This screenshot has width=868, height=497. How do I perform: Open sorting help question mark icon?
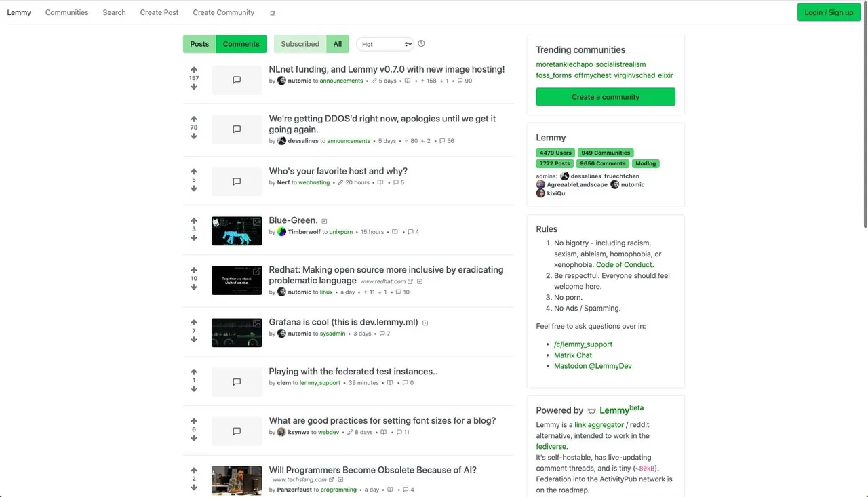coord(421,44)
